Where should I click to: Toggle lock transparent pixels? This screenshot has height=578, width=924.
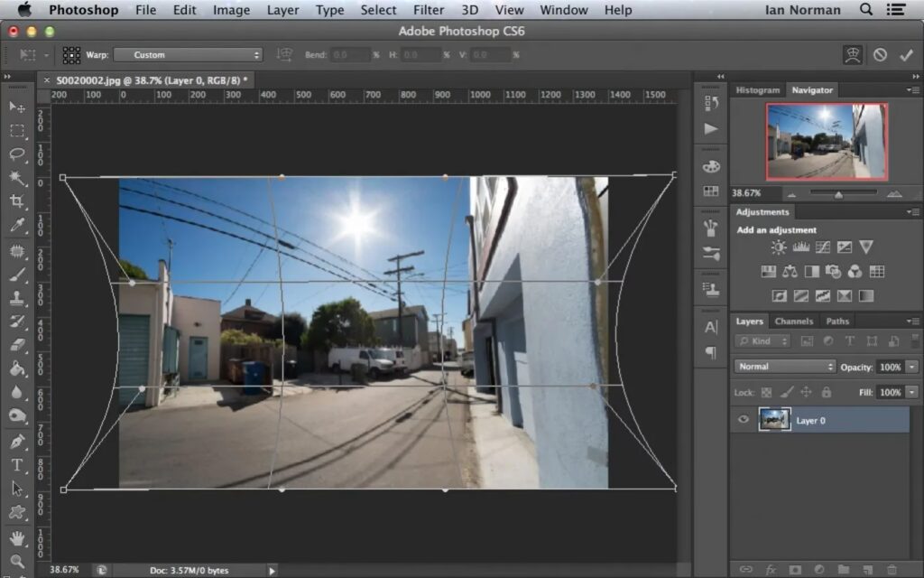coord(766,393)
